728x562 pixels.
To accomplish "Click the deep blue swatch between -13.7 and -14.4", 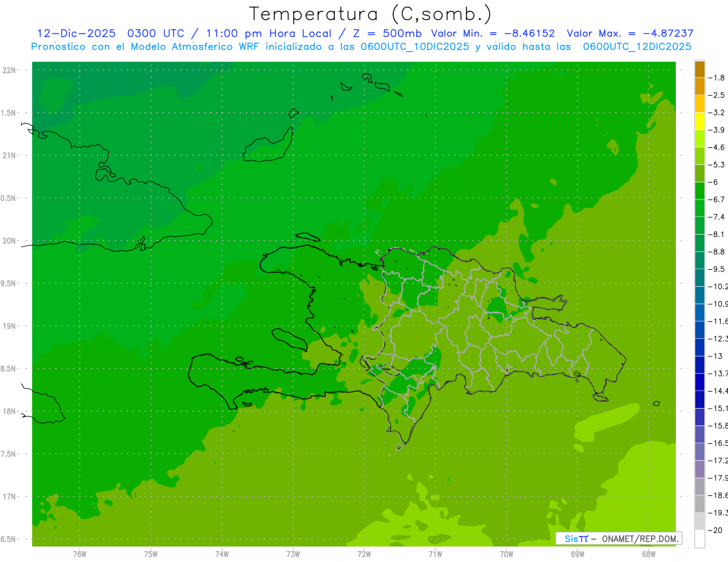I will pyautogui.click(x=699, y=382).
